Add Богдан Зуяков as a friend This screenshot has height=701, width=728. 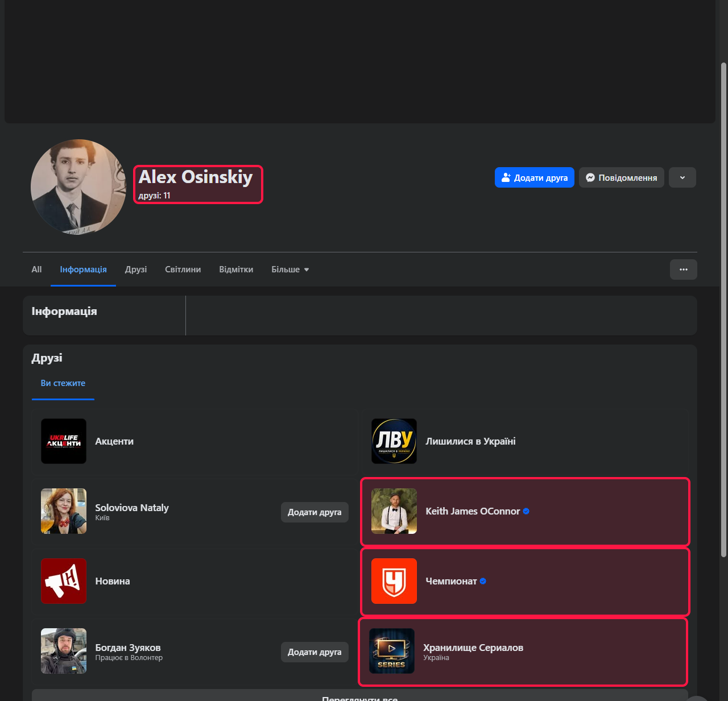pos(315,652)
